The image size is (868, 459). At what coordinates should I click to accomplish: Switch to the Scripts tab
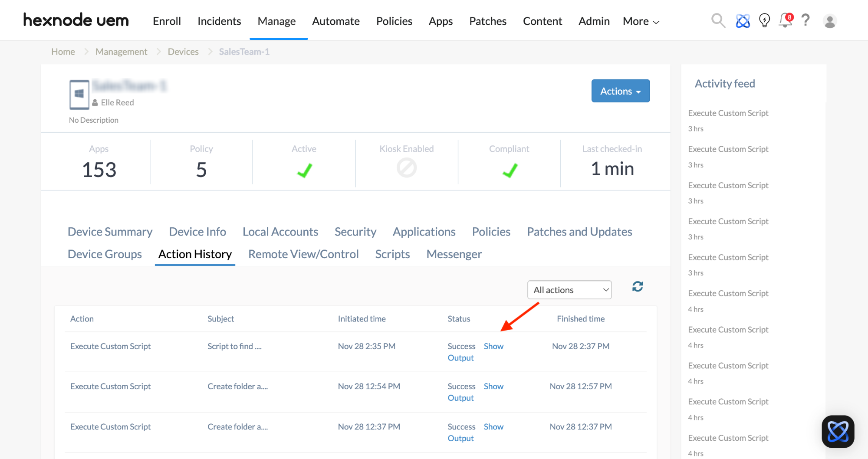point(392,254)
